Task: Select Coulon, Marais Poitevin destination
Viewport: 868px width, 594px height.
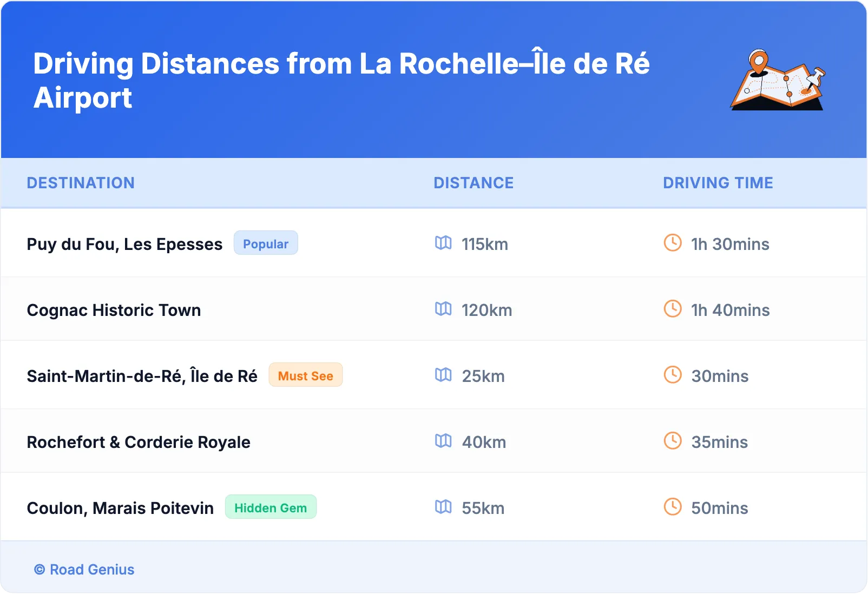Action: (x=120, y=509)
